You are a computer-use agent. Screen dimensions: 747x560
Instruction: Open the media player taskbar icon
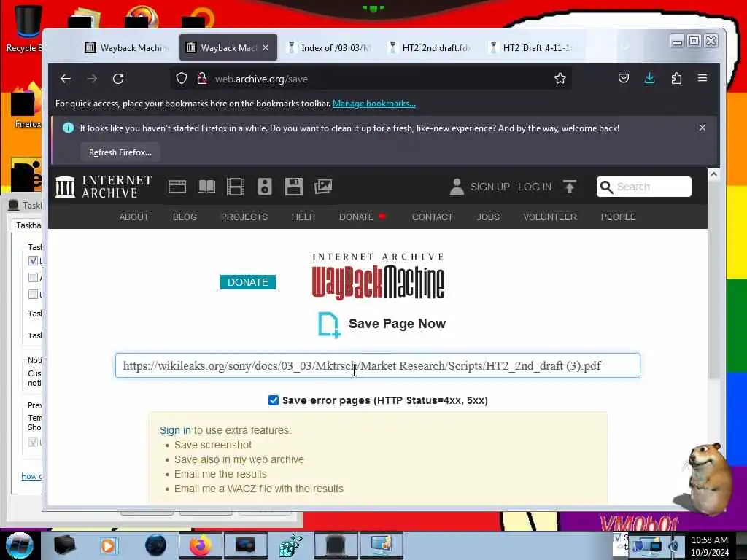[x=108, y=545]
